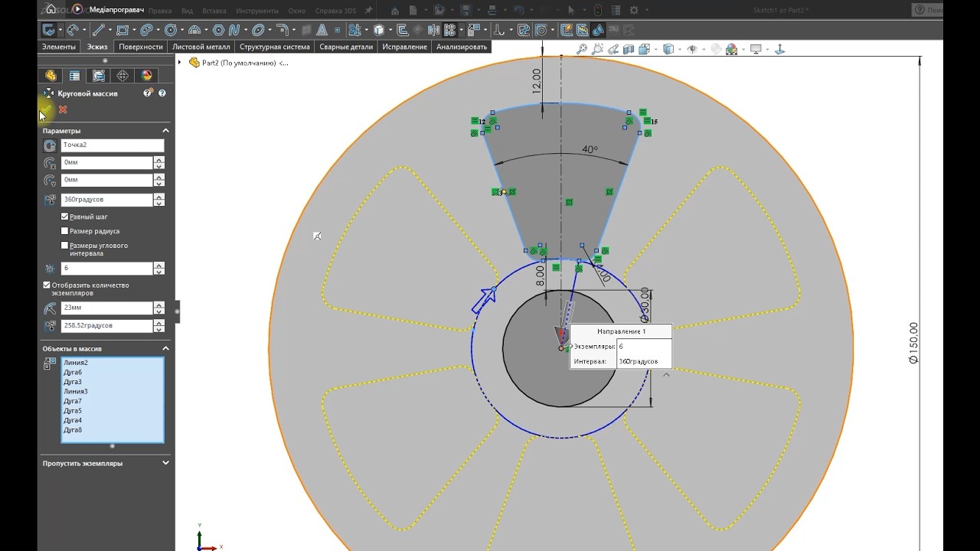Select the Spline sketch tool
This screenshot has width=980, height=551.
click(234, 30)
